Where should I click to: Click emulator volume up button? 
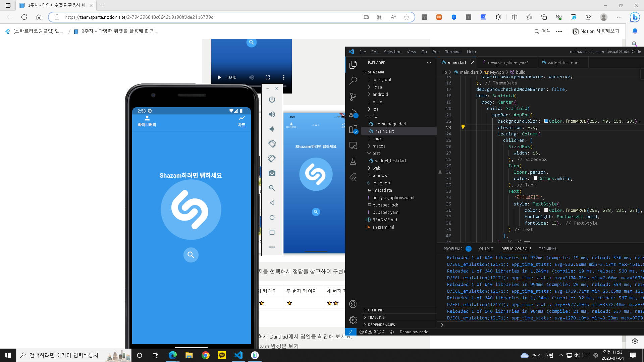(x=272, y=114)
